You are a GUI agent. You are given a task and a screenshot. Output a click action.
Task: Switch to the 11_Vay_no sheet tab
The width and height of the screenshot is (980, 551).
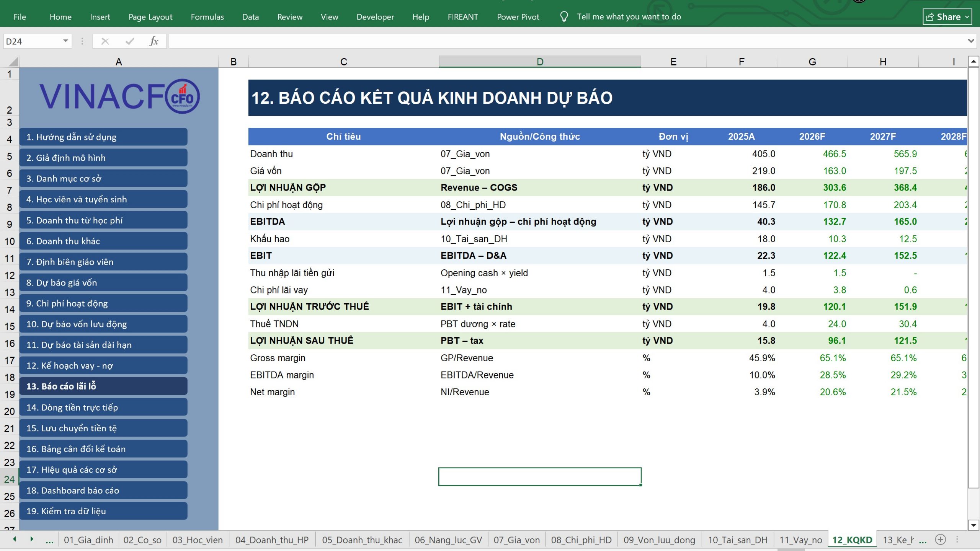pyautogui.click(x=800, y=540)
